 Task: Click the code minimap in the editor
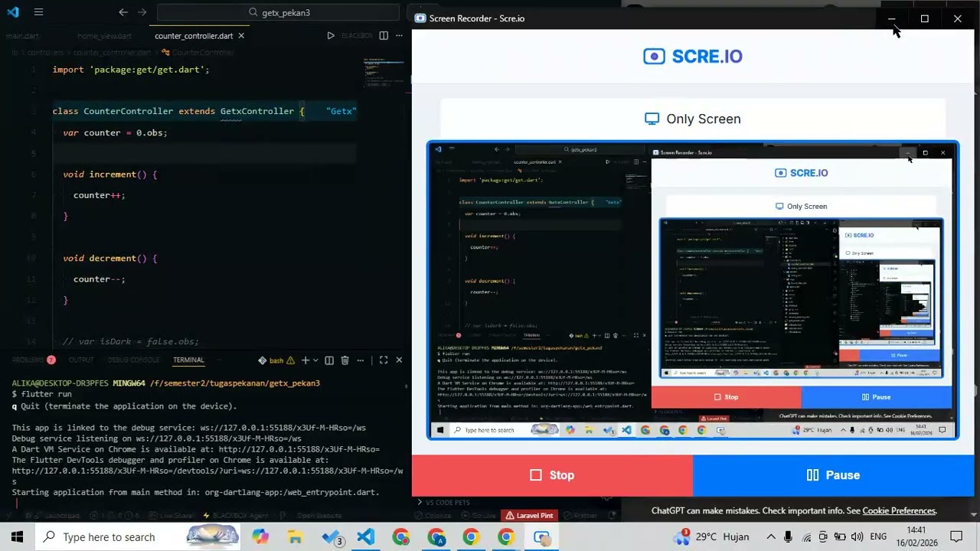(384, 73)
